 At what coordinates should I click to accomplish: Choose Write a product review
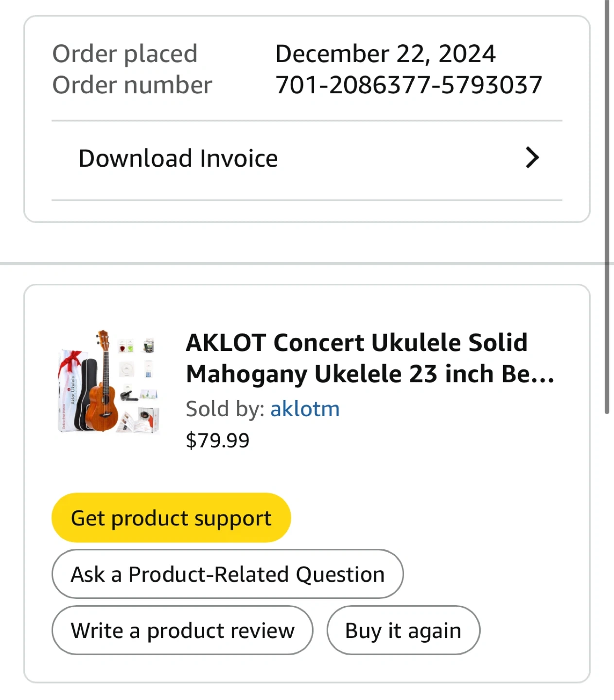pyautogui.click(x=182, y=630)
